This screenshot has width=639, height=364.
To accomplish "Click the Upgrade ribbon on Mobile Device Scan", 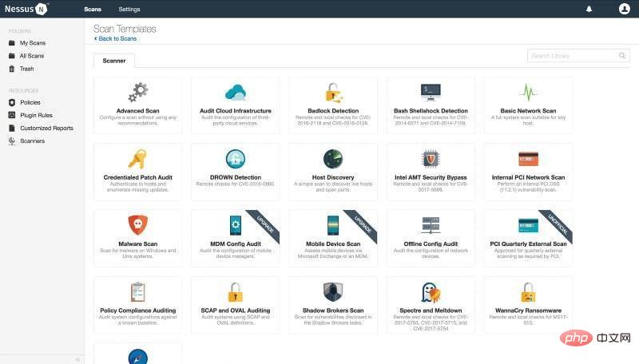I will click(x=363, y=224).
